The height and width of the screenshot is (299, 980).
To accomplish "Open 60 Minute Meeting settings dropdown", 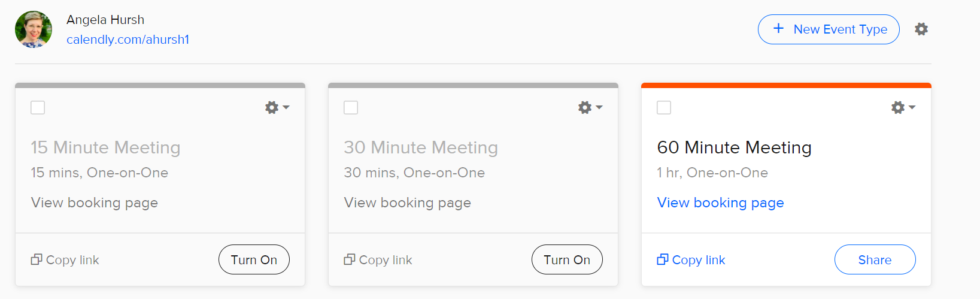I will (x=903, y=108).
